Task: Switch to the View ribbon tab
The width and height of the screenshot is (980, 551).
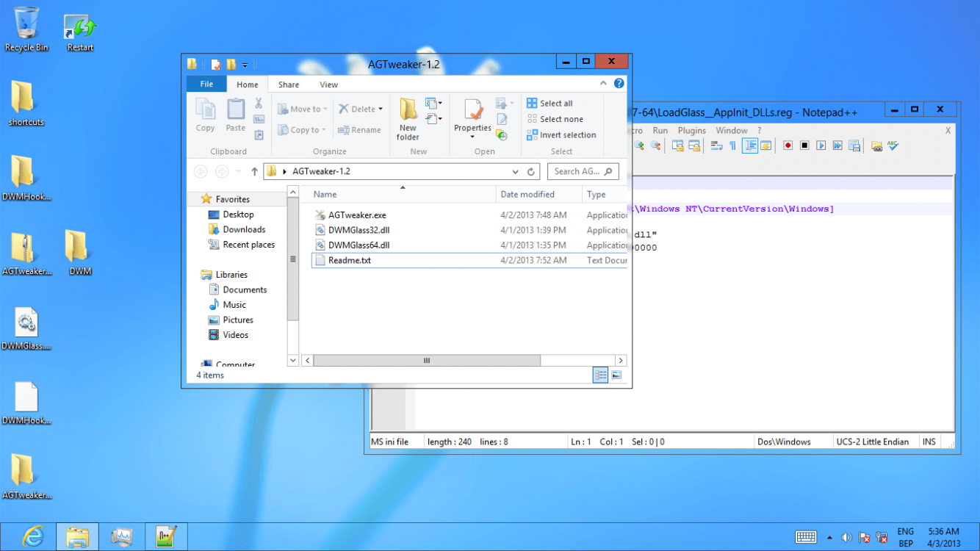Action: (x=328, y=84)
